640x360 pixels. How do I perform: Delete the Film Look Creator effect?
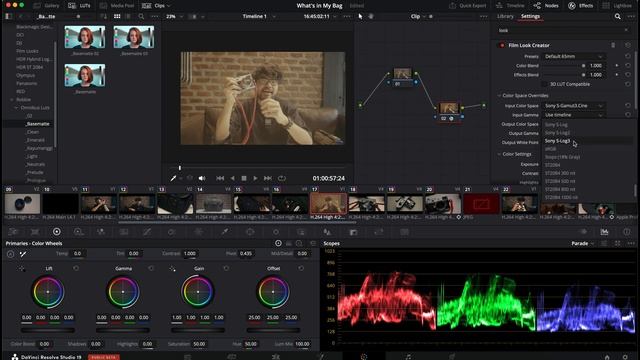pyautogui.click(x=613, y=45)
